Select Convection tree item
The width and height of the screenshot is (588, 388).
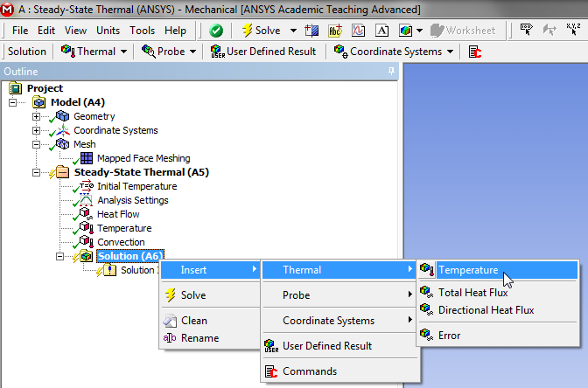[x=121, y=242]
